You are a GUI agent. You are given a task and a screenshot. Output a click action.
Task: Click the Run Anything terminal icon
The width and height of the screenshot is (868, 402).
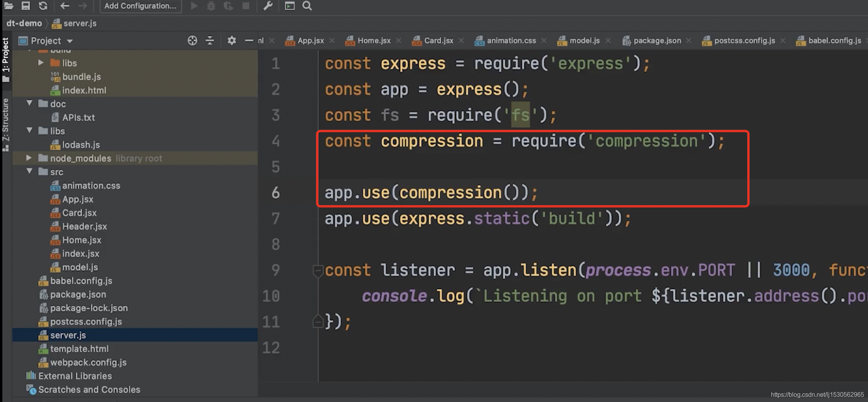point(289,6)
